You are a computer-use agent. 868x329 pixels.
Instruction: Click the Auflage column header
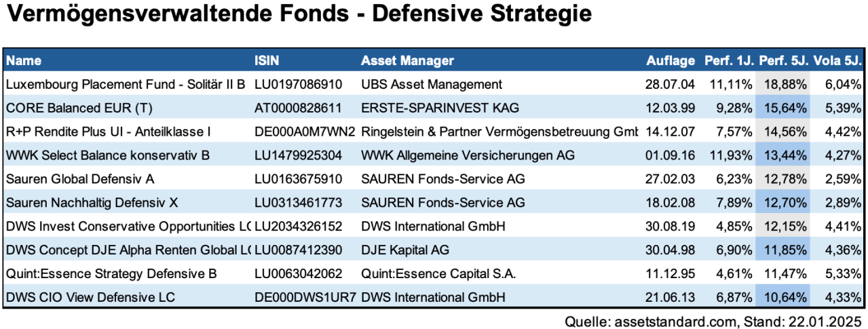click(x=670, y=60)
